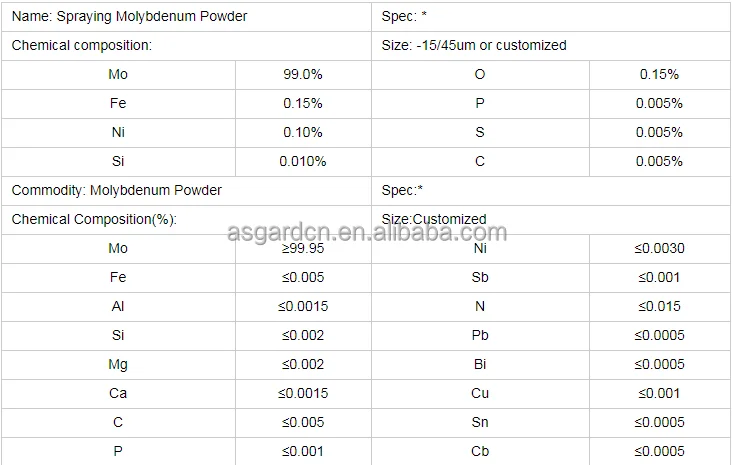732x465 pixels.
Task: Click the 'Chemical Composition(%):' heading
Action: [x=94, y=219]
